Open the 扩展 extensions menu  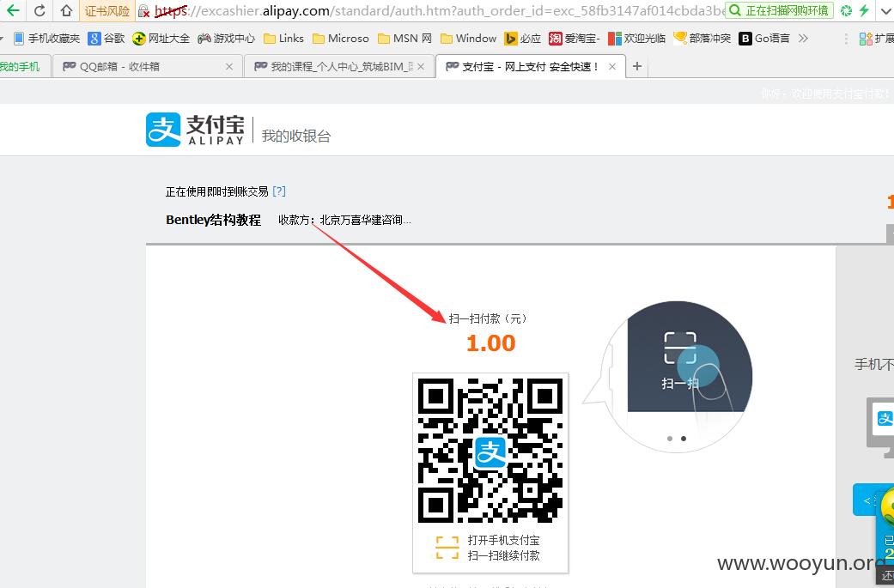[877, 38]
